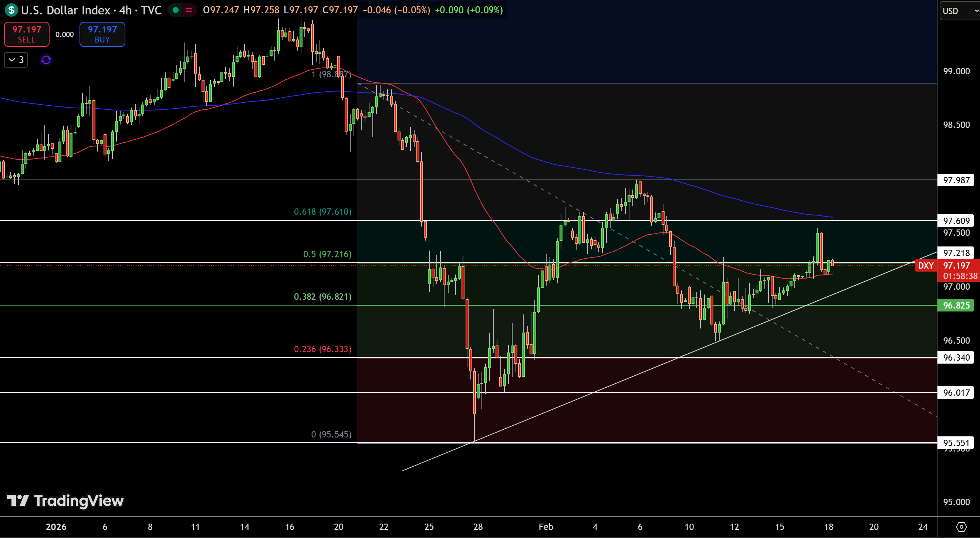
Task: Collapse the indicators legend showing 3
Action: pos(16,60)
